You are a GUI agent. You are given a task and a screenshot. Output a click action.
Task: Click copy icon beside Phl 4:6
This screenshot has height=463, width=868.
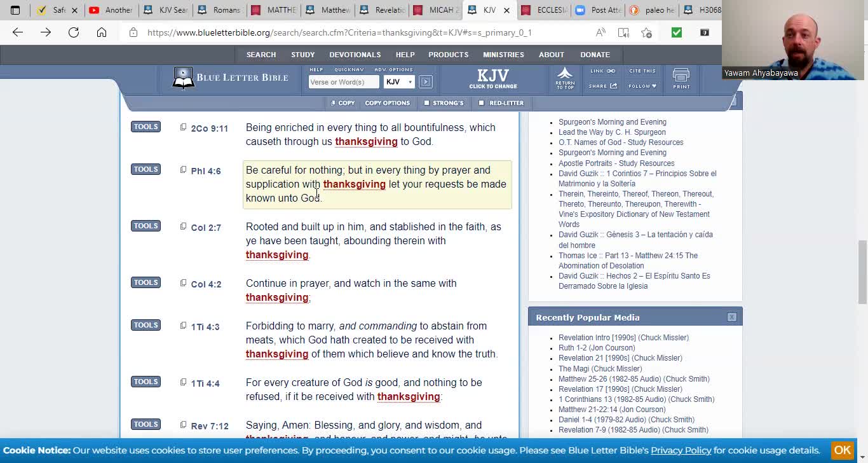tap(183, 170)
